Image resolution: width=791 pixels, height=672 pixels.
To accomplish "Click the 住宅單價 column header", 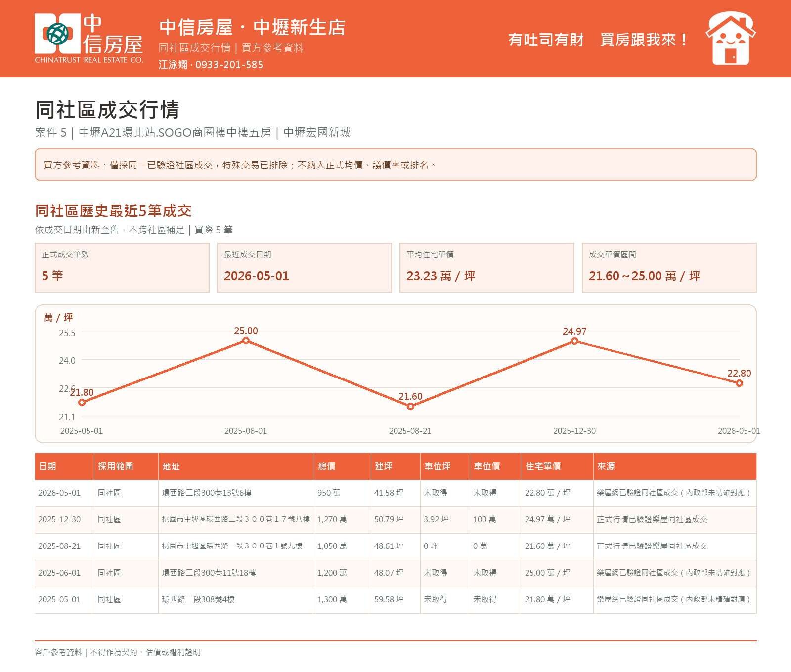I will [x=558, y=466].
